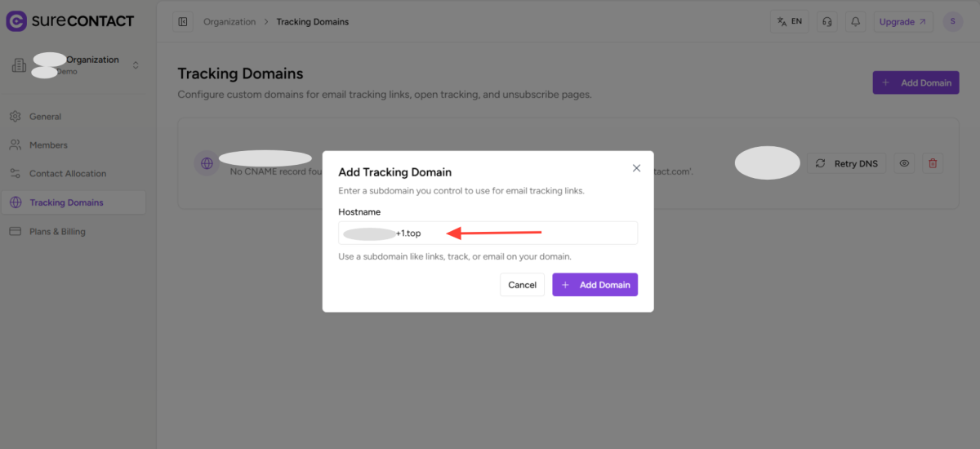980x449 pixels.
Task: Open the notifications bell
Action: (x=856, y=22)
